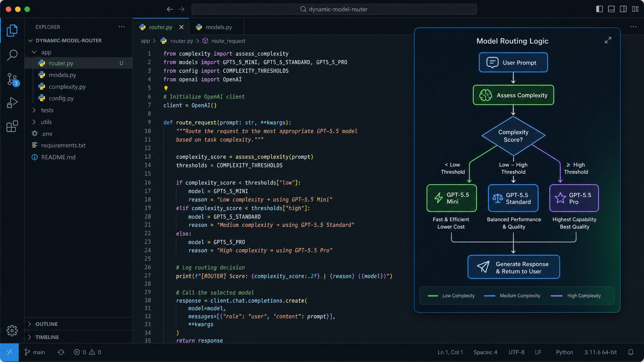Customize the editor layout

coord(635,9)
